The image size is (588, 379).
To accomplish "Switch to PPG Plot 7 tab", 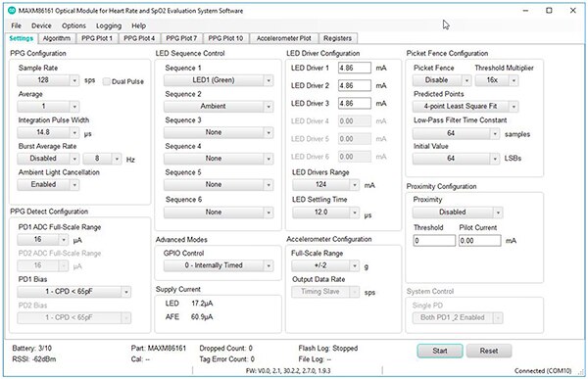I will click(181, 38).
